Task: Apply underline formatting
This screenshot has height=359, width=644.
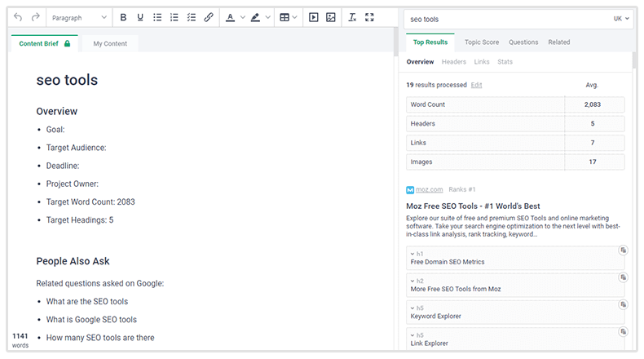Action: [140, 17]
